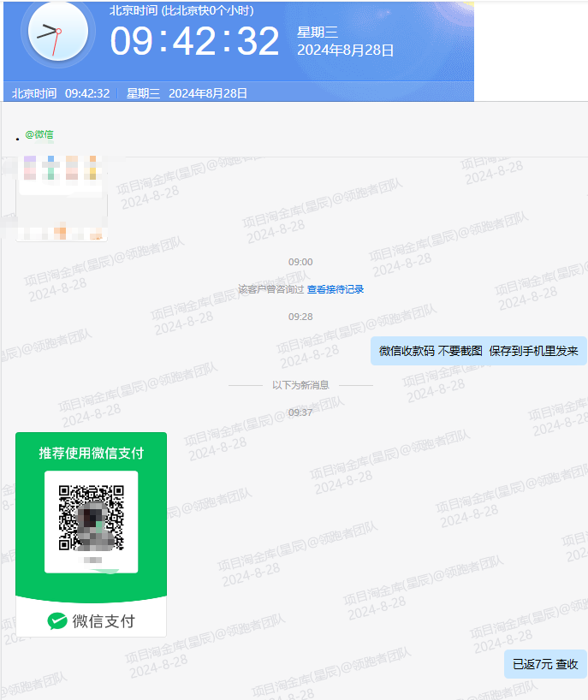Click the 星期三 weekday beside digital clock
588x700 pixels.
318,32
